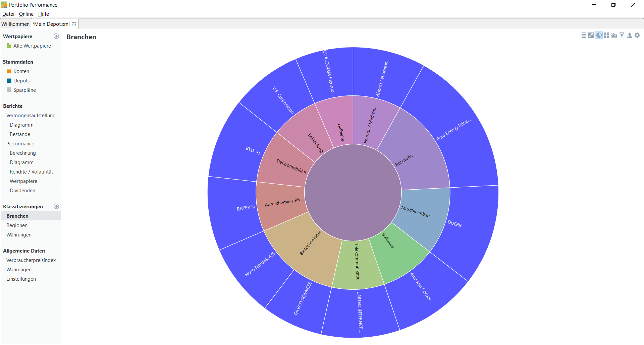Switch to the Willkommen tab
The image size is (644, 345).
(x=15, y=24)
